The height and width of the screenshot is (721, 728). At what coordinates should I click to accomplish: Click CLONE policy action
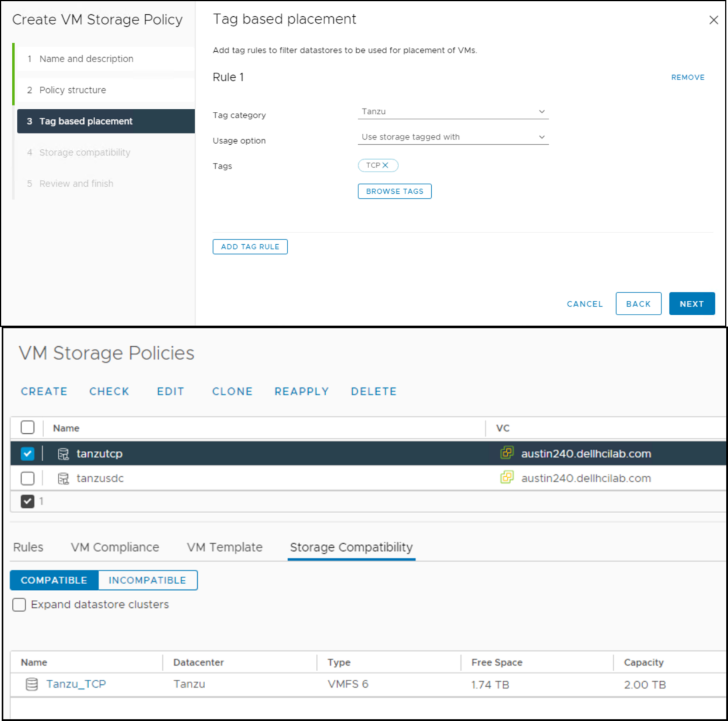click(232, 391)
